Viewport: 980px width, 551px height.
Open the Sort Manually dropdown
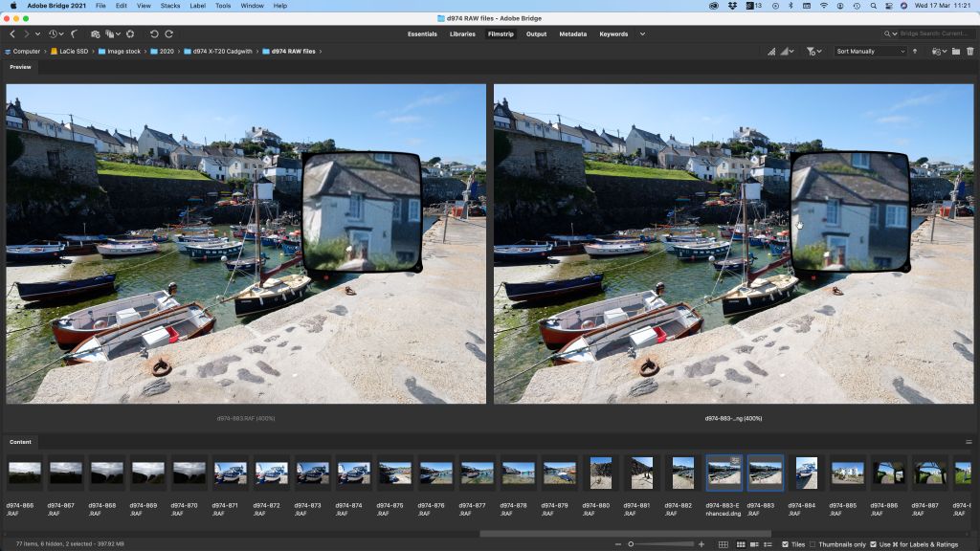[867, 52]
